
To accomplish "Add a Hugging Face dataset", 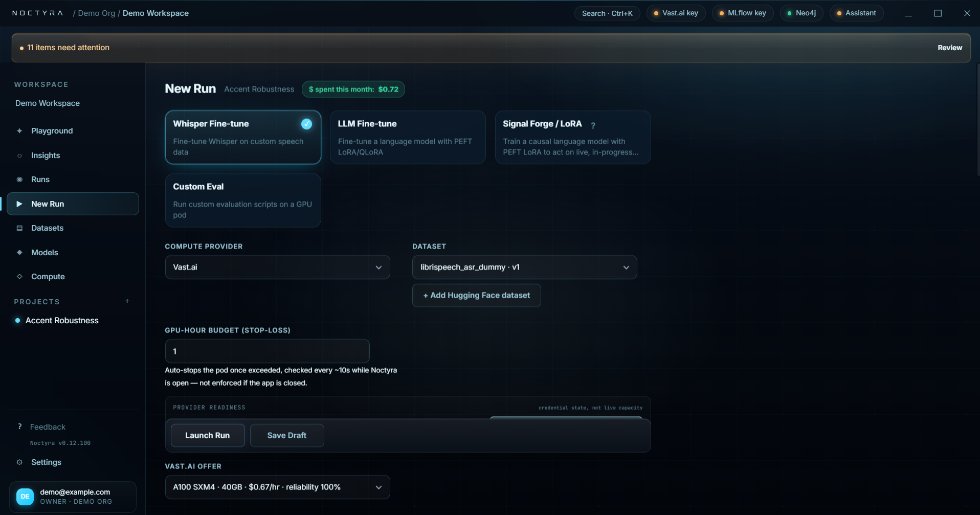I will (x=476, y=296).
